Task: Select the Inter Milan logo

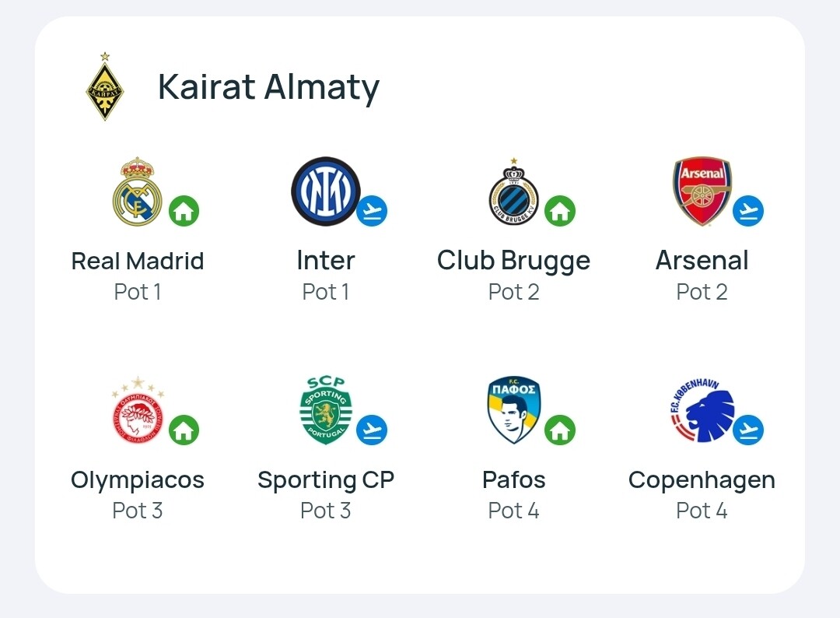Action: click(x=325, y=191)
